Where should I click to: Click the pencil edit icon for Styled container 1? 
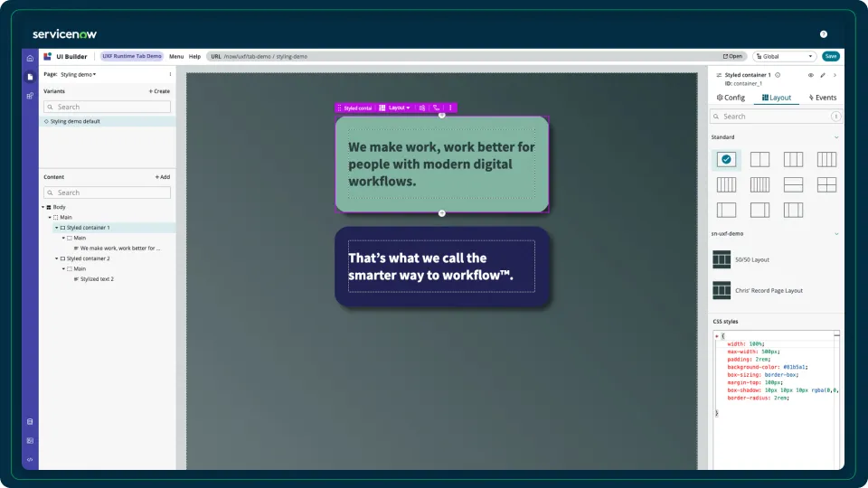tap(823, 75)
